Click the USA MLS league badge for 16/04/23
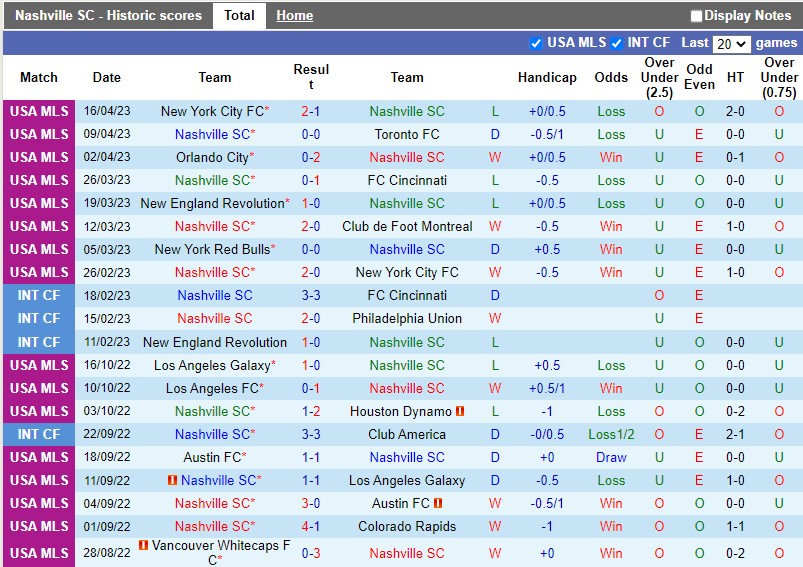The height and width of the screenshot is (567, 803). [39, 111]
